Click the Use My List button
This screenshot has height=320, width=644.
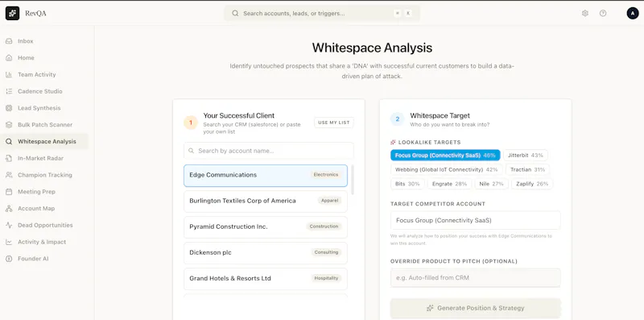pos(334,123)
